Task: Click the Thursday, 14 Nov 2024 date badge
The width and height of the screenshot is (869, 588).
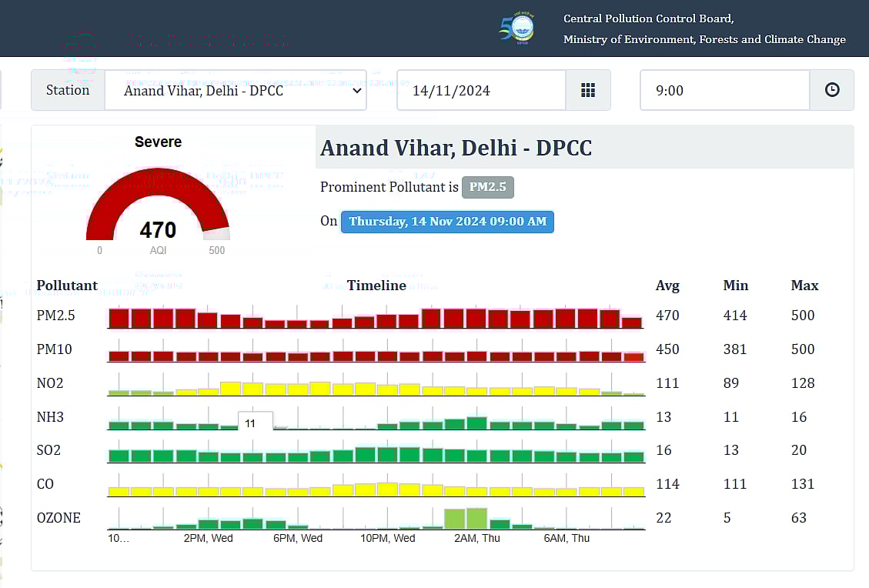Action: click(x=446, y=222)
